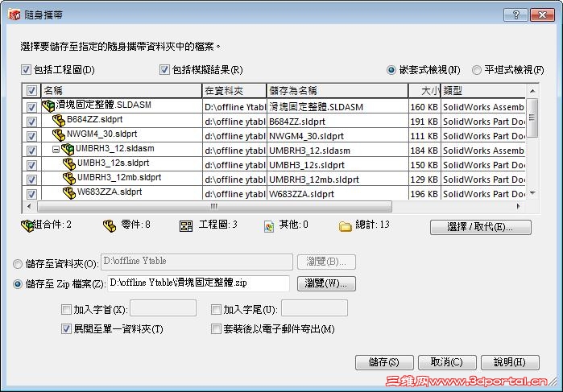Click the 工程圖 drawing count icon
This screenshot has width=563, height=392.
pos(186,226)
